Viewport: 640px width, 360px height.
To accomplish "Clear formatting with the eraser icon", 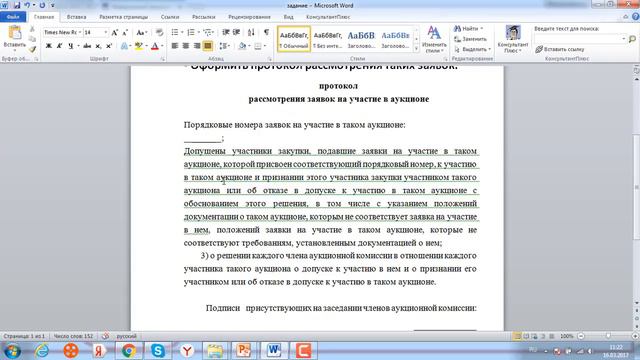I will pos(159,32).
